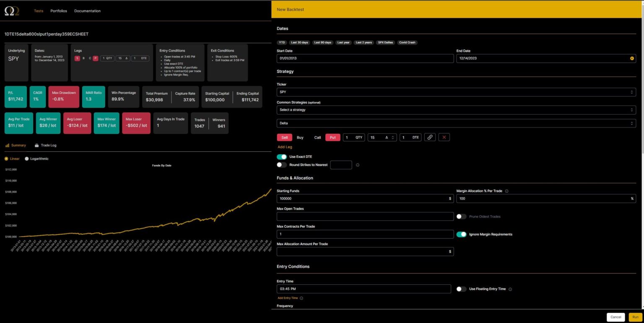Click the info icon next to Add Entry Time
Screen dimensions: 644x323
tap(301, 298)
